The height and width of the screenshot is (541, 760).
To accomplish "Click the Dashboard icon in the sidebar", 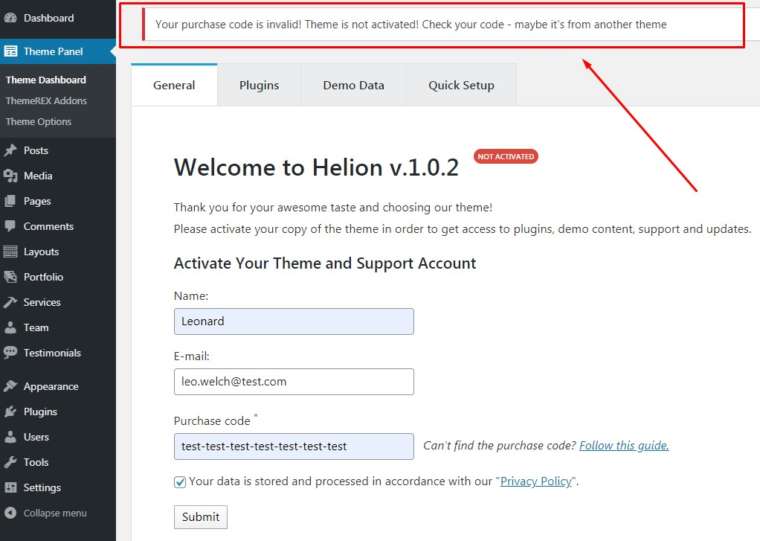I will click(11, 18).
